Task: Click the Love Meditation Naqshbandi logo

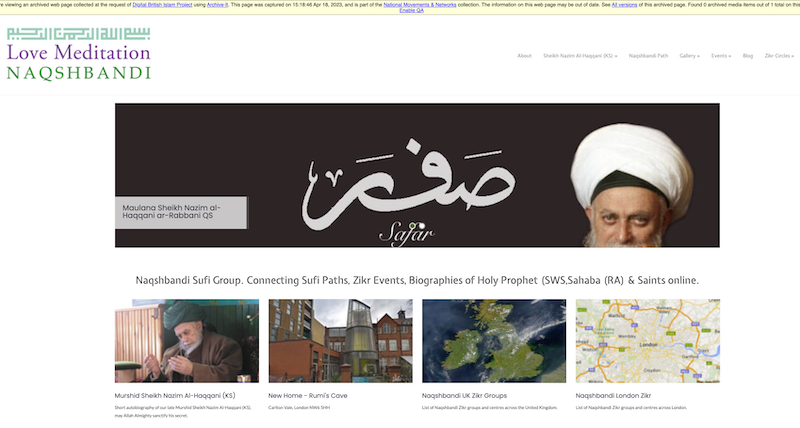Action: (79, 54)
